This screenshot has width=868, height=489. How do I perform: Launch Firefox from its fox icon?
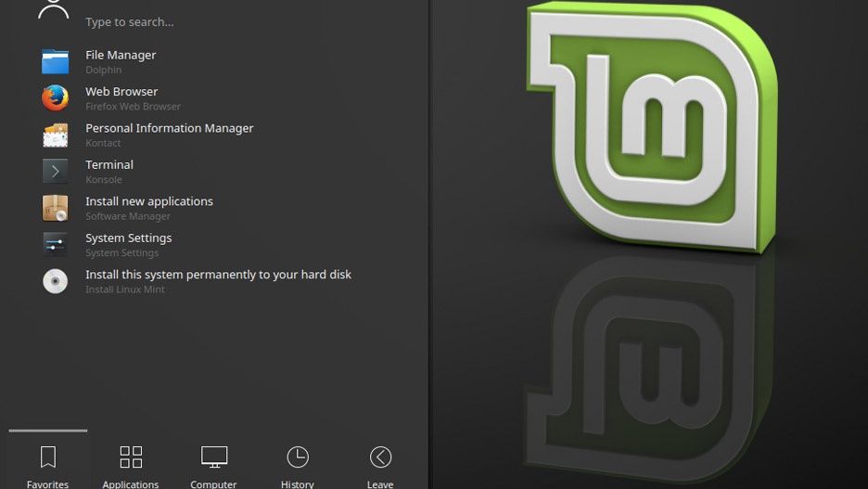pos(56,98)
